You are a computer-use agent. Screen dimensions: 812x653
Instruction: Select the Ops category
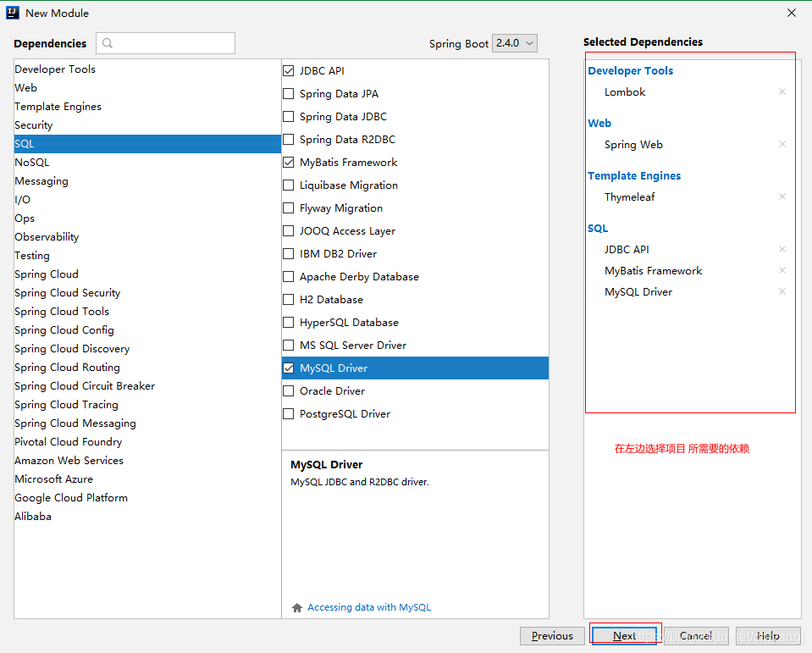[x=147, y=218]
